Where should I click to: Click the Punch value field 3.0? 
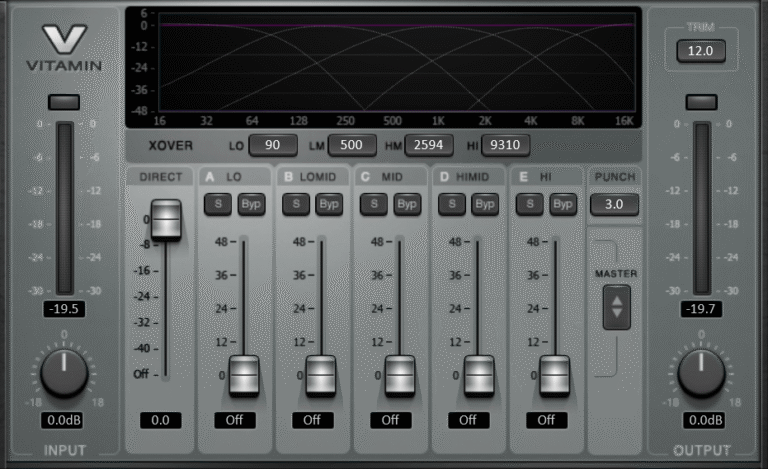pos(614,204)
